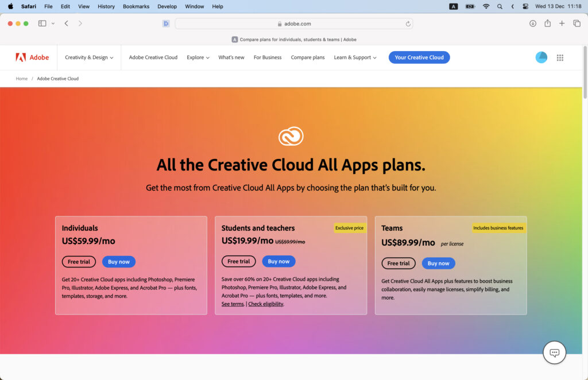Click the Downloads icon in the toolbar
This screenshot has height=380, width=588.
pyautogui.click(x=532, y=24)
